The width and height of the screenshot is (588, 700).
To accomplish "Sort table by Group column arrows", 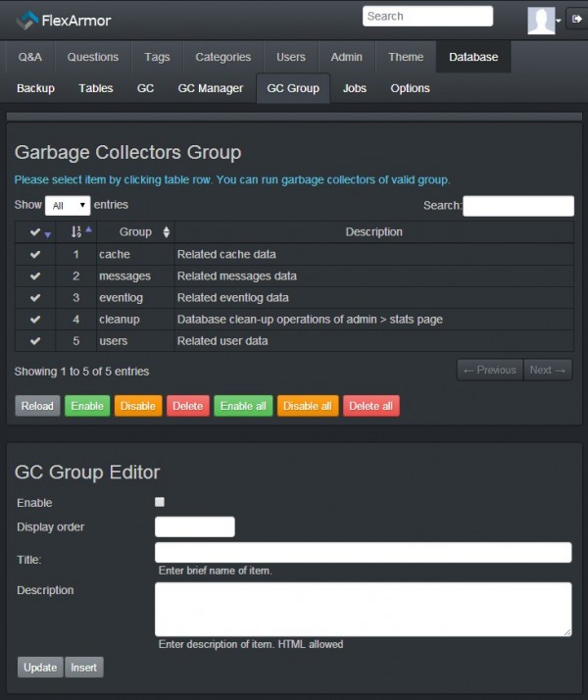I will point(166,232).
